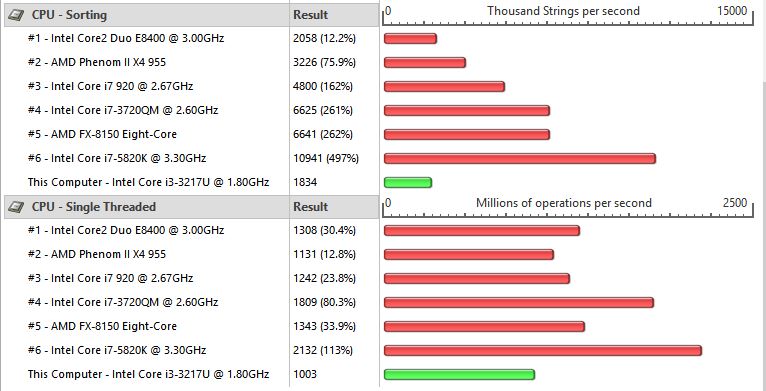Click the 2132 (113%) single threaded result

[323, 350]
